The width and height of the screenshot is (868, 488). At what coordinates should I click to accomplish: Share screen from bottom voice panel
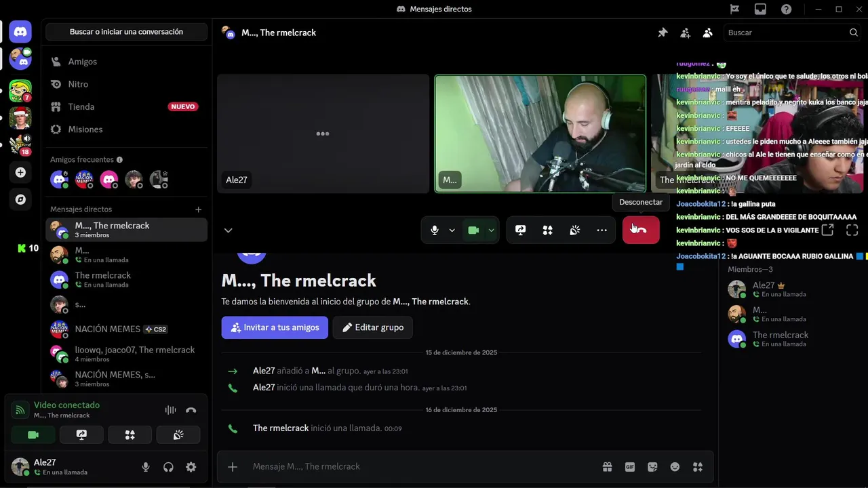81,435
